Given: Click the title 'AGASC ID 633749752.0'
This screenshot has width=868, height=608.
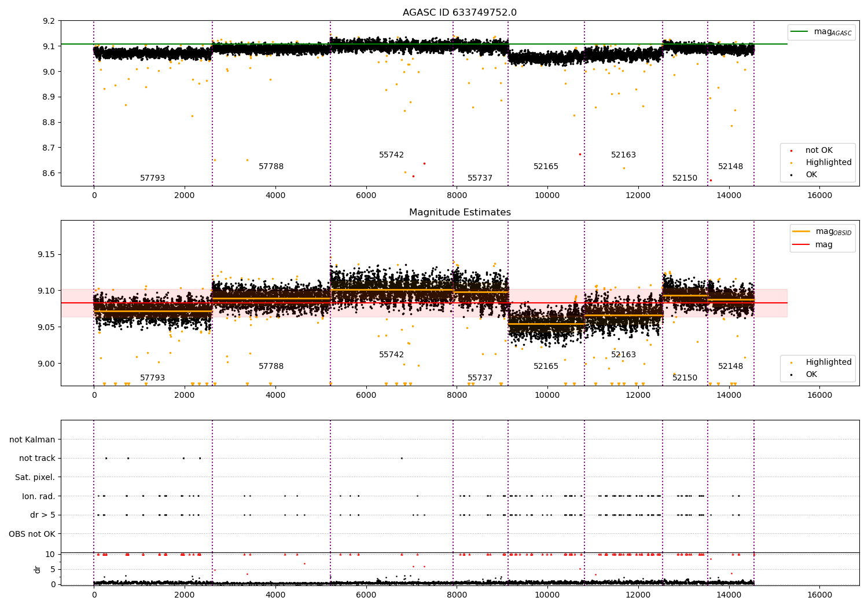Looking at the screenshot, I should coord(459,13).
